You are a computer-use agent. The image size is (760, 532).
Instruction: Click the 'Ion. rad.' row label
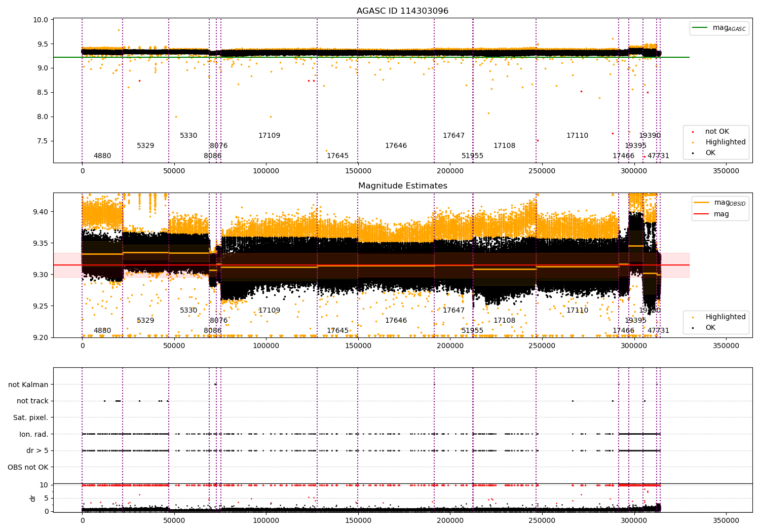coord(33,434)
